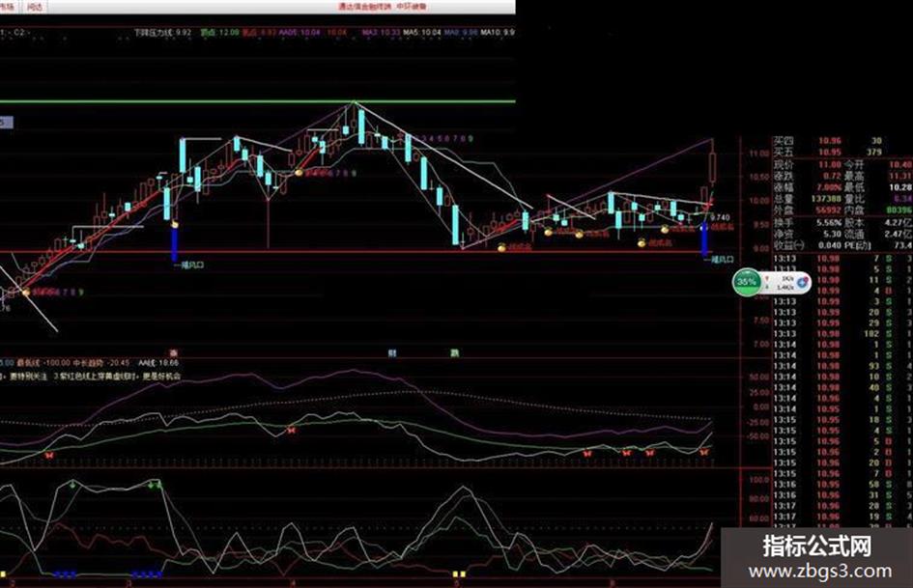Click the tall cyan candle at the peak
This screenshot has height=588, width=913.
click(x=361, y=127)
